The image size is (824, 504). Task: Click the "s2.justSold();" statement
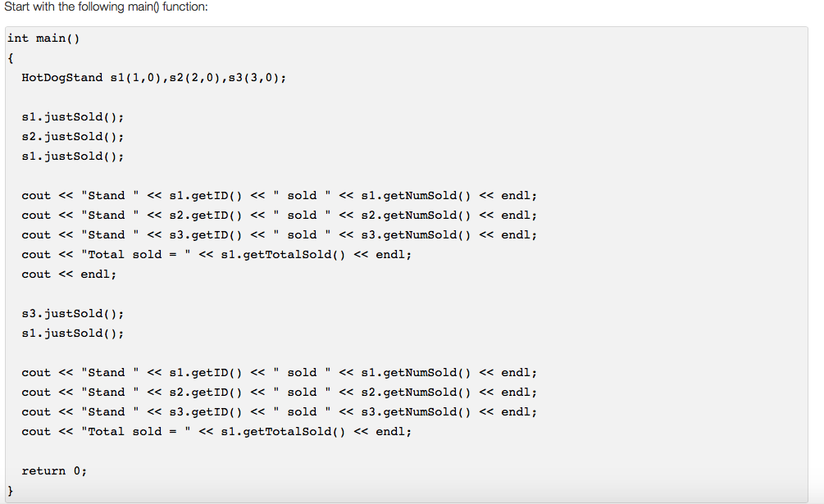click(73, 137)
